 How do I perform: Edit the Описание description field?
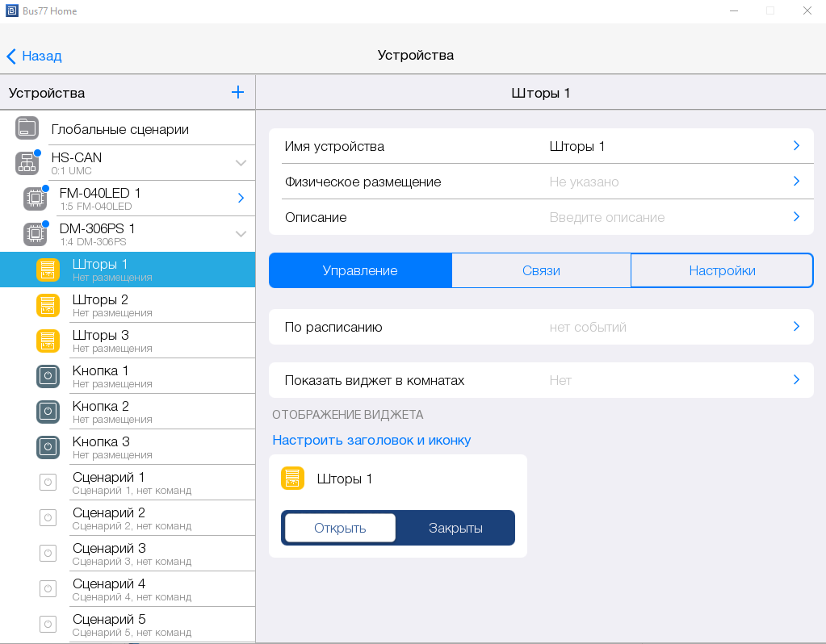pyautogui.click(x=541, y=217)
